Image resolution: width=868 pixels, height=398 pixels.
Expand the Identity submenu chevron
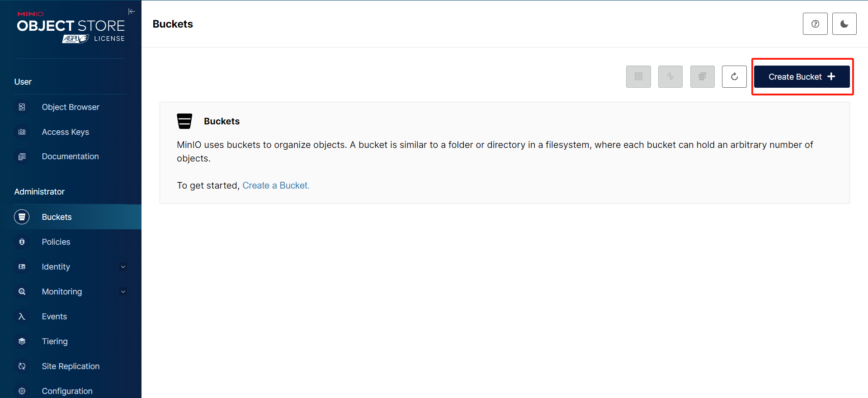pos(123,267)
